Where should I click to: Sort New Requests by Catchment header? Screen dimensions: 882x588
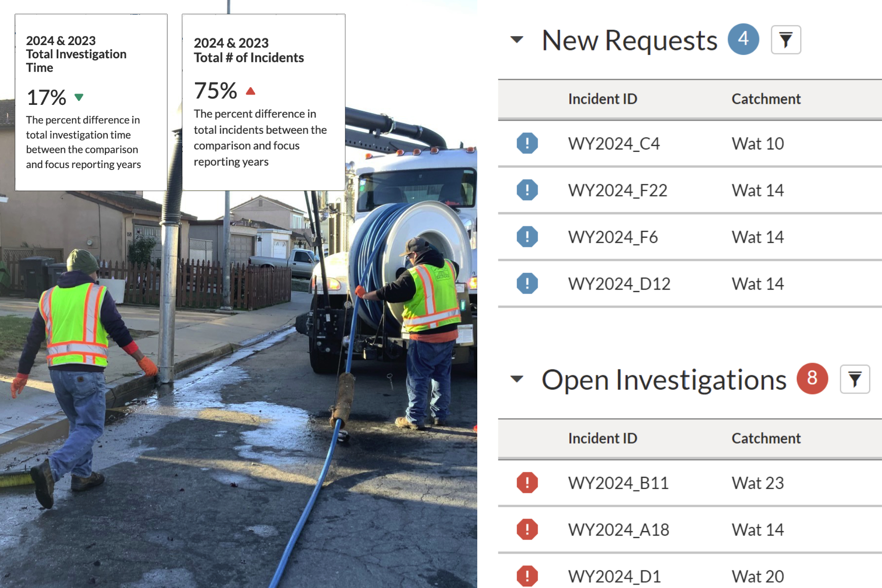766,99
